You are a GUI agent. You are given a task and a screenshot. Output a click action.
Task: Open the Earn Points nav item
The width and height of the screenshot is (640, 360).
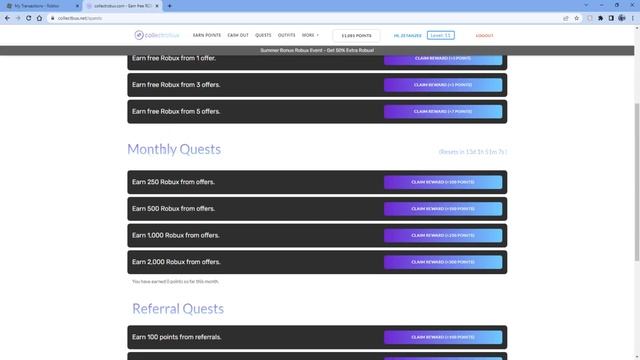(x=207, y=36)
